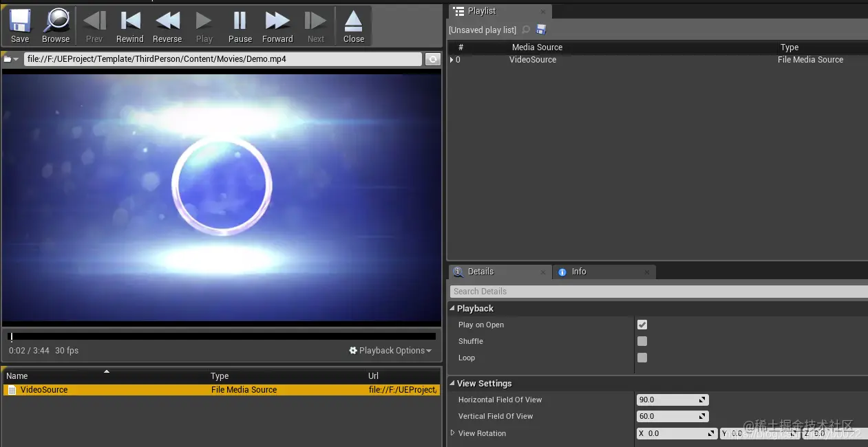Screen dimensions: 868x447
Task: Click the Save floppy disk toolbar icon
Action: [x=20, y=21]
